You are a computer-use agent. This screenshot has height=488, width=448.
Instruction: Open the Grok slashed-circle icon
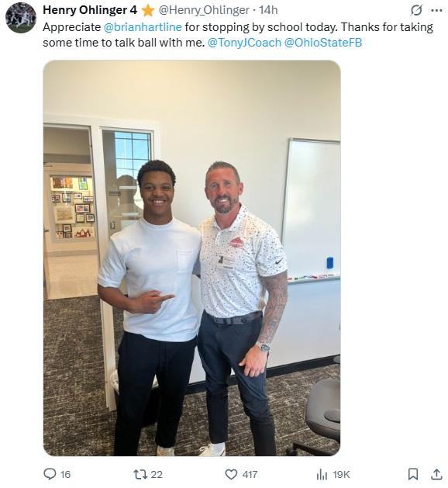click(x=416, y=10)
